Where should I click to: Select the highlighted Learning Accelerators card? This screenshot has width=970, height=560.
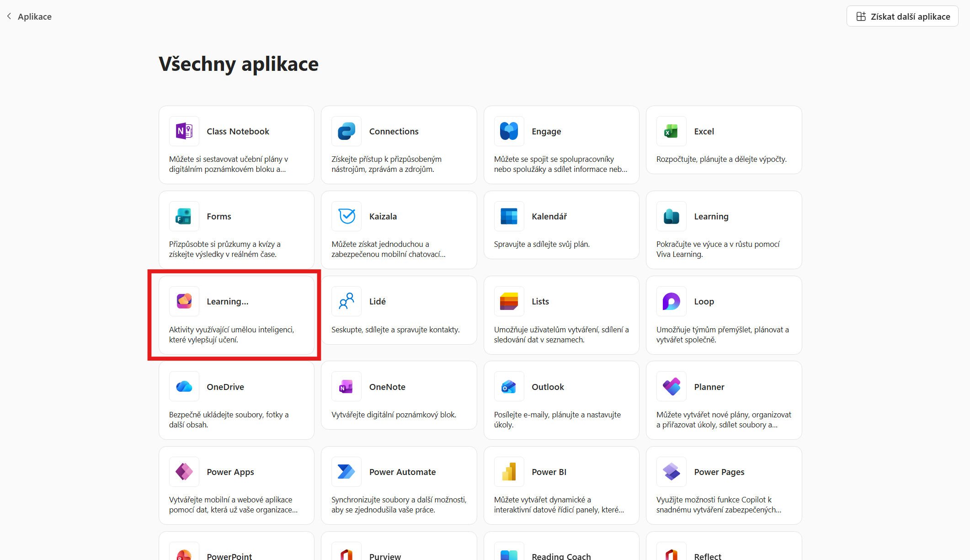pos(236,315)
